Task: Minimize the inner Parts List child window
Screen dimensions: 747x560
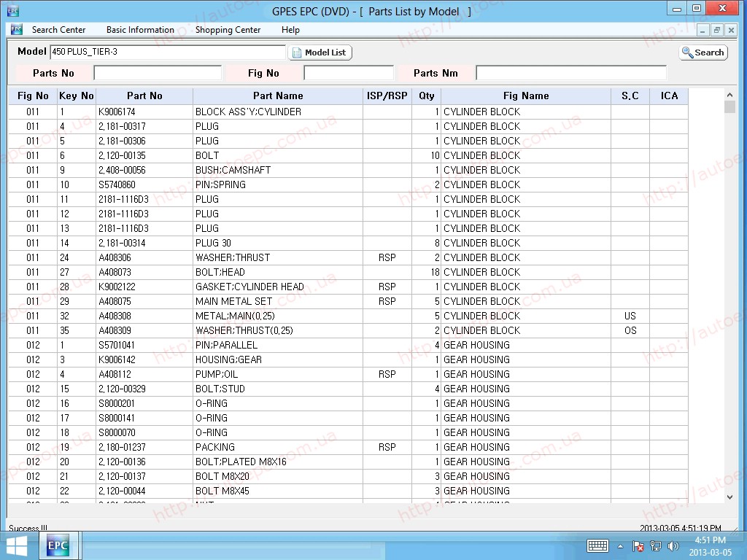Action: tap(703, 30)
